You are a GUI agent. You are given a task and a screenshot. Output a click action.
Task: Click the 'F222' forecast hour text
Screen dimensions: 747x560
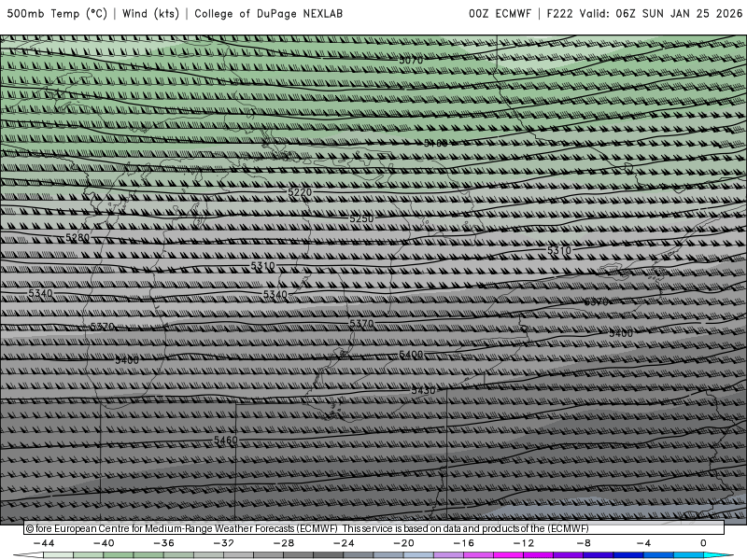tap(559, 14)
